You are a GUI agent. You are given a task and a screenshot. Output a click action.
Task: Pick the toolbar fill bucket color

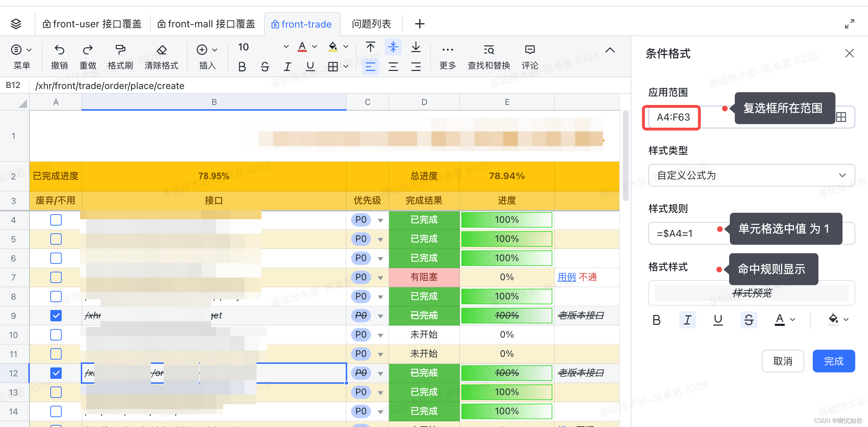333,47
